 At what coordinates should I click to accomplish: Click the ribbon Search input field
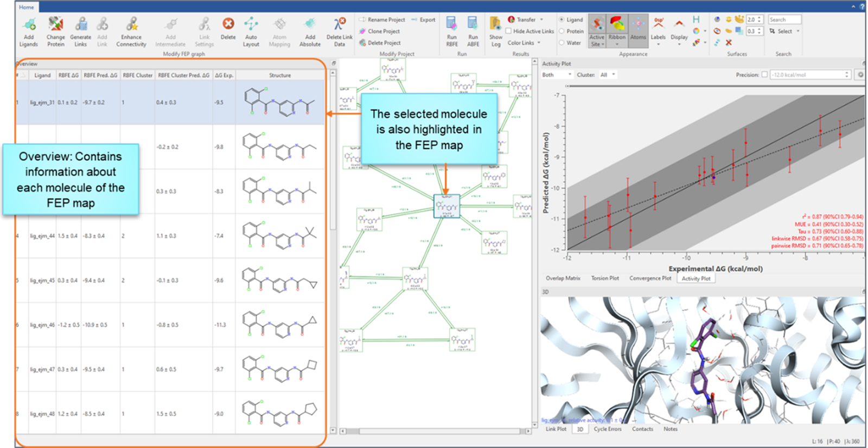click(784, 20)
